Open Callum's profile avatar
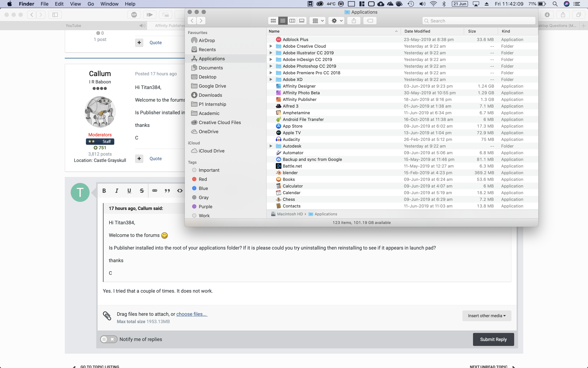Viewport: 588px width, 368px height. [x=100, y=112]
